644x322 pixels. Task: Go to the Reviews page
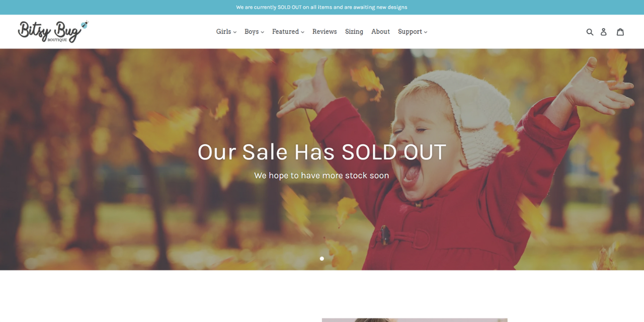(x=325, y=32)
